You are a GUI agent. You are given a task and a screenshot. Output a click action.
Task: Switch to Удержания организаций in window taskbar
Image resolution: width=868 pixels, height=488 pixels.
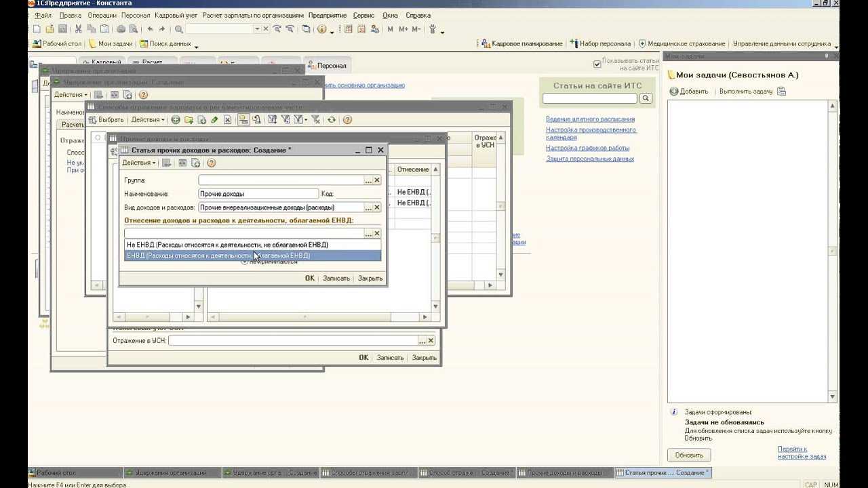[x=174, y=472]
